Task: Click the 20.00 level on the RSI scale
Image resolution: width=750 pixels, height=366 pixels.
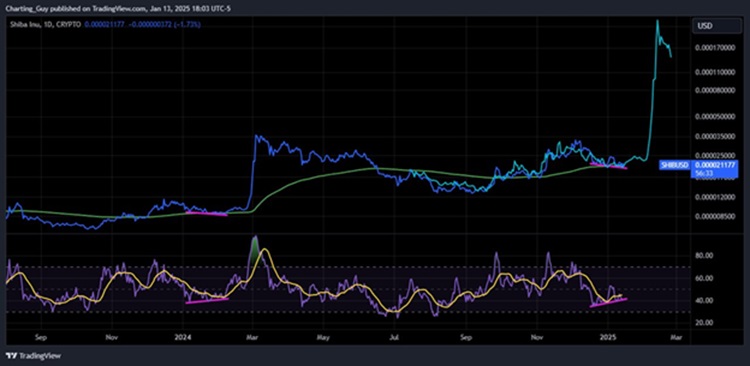Action: tap(705, 323)
